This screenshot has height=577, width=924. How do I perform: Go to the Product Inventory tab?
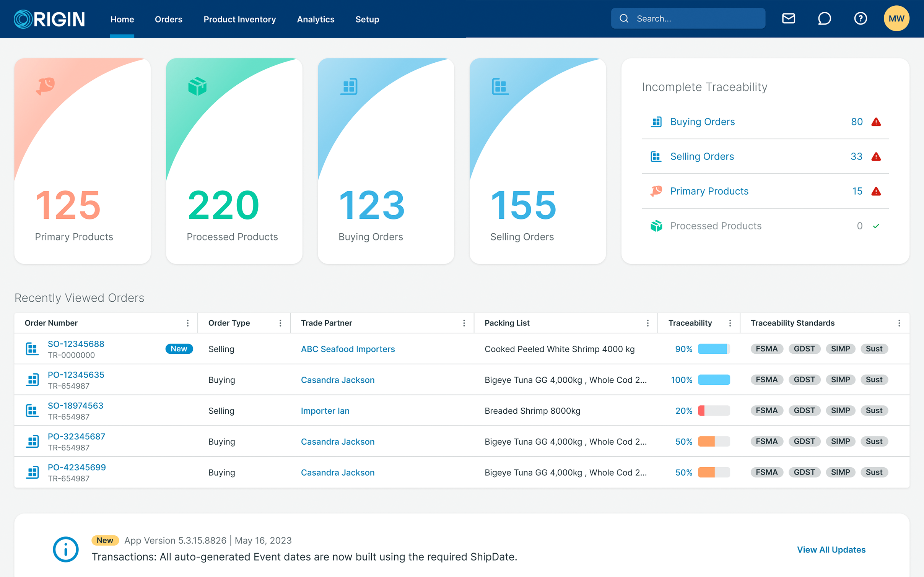tap(239, 19)
